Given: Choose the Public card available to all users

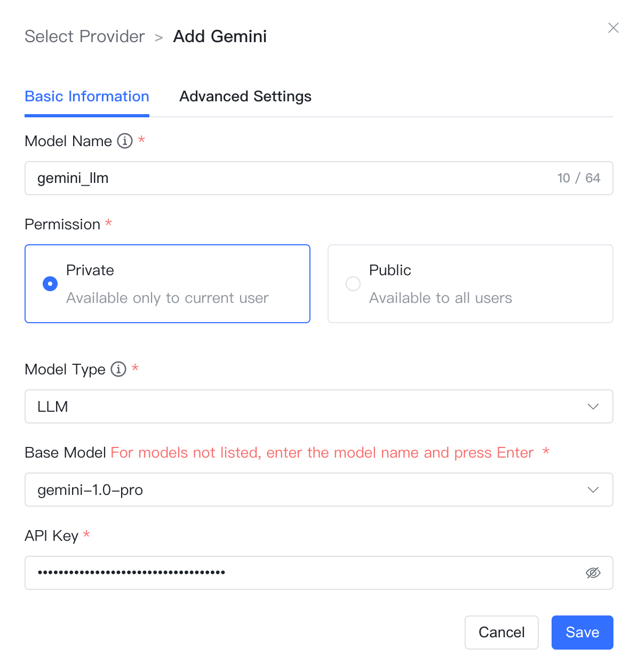Looking at the screenshot, I should click(x=470, y=284).
